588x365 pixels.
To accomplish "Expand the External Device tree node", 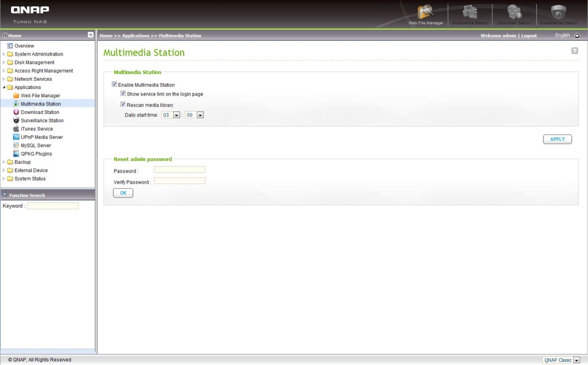I will [x=4, y=170].
